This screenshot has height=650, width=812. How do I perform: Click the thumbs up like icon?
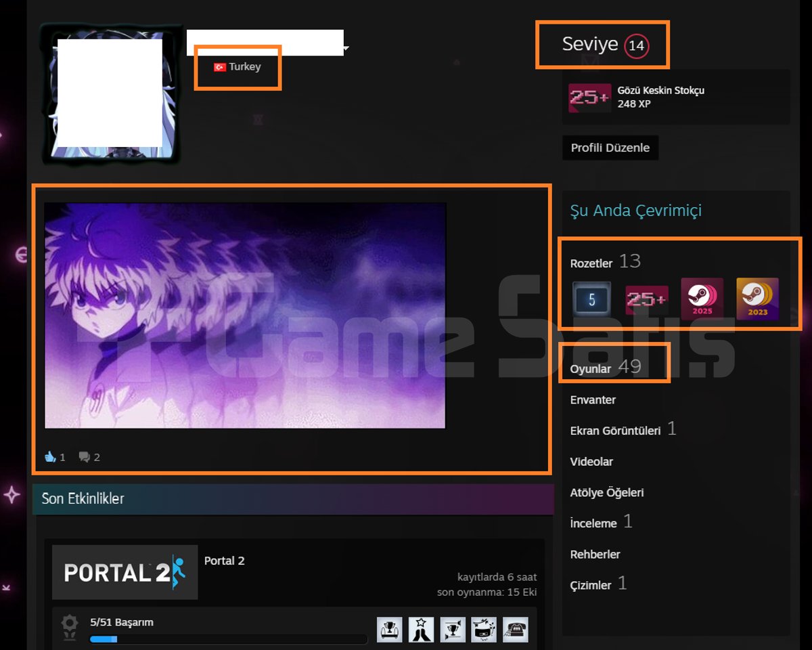(50, 457)
